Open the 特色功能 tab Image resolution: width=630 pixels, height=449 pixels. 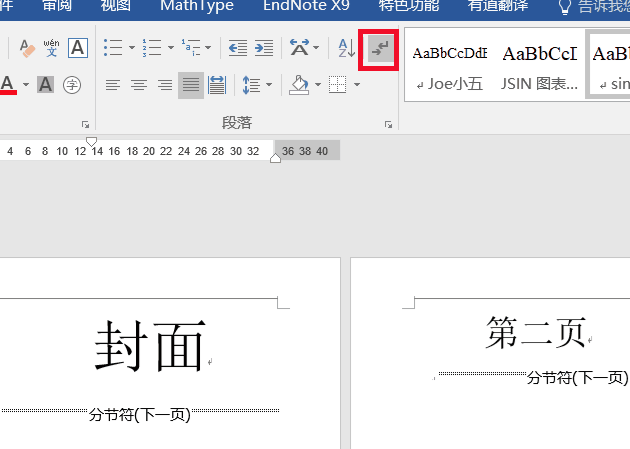point(409,6)
